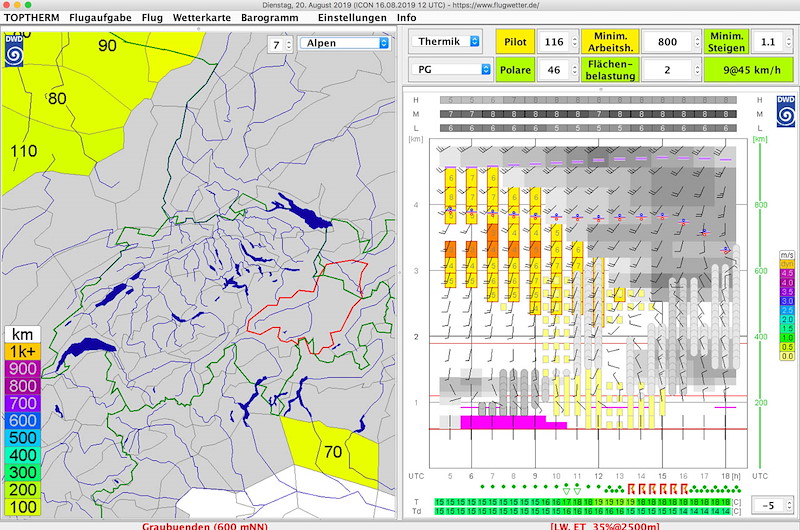
Task: Click the stepper arrows beside 46
Action: pyautogui.click(x=575, y=70)
